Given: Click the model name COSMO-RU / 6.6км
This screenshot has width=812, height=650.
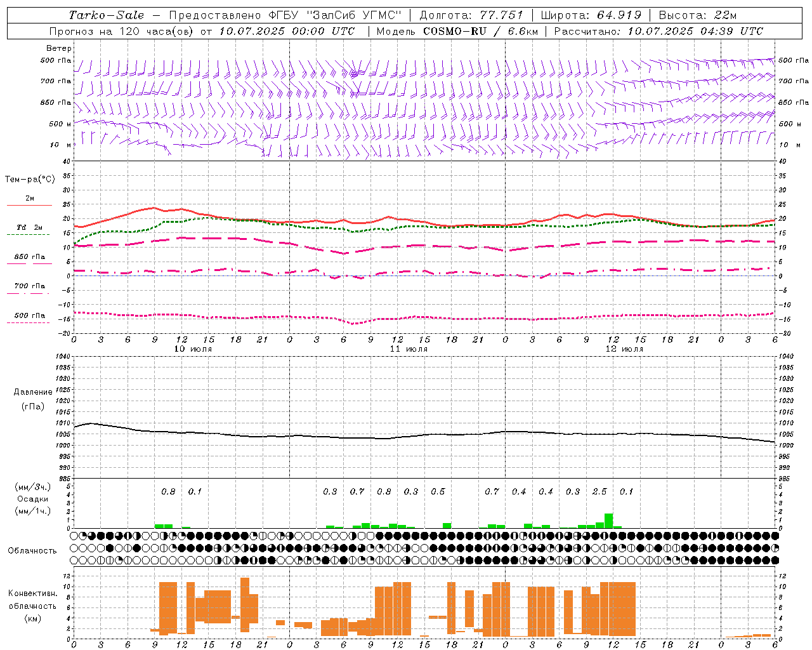Looking at the screenshot, I should [480, 31].
